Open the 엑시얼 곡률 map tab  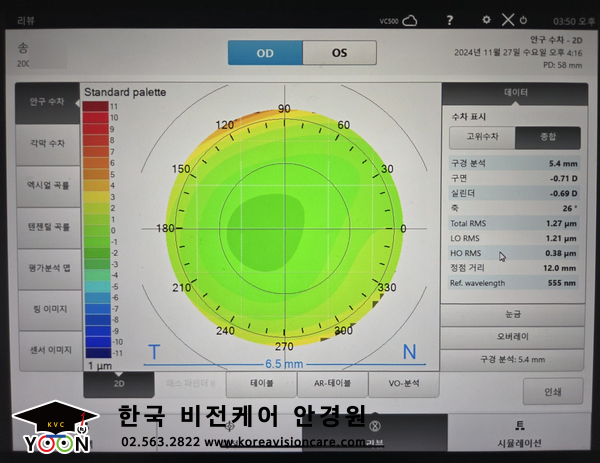click(47, 186)
